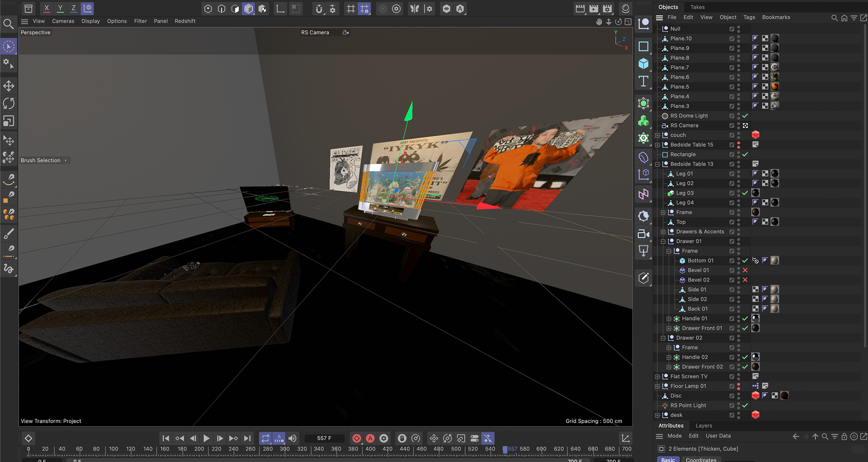Viewport: 868px width, 462px height.
Task: Click the Camera object icon in palette
Action: (643, 234)
